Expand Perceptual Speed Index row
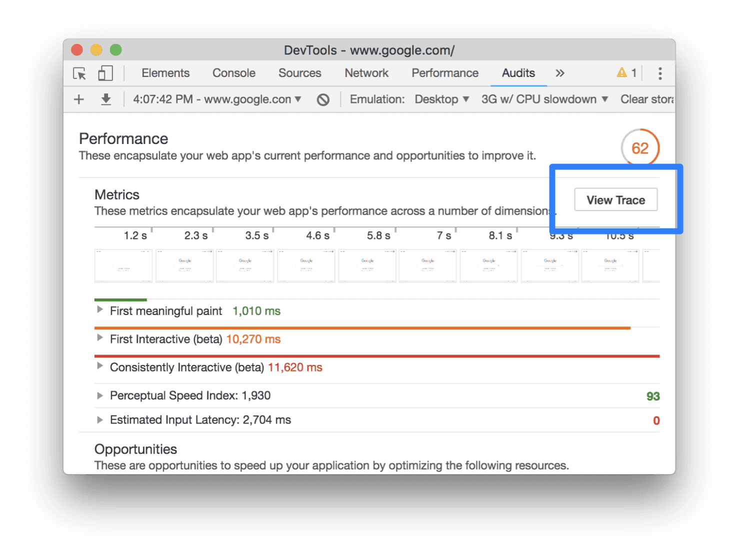Viewport: 742px width, 560px height. coord(100,395)
